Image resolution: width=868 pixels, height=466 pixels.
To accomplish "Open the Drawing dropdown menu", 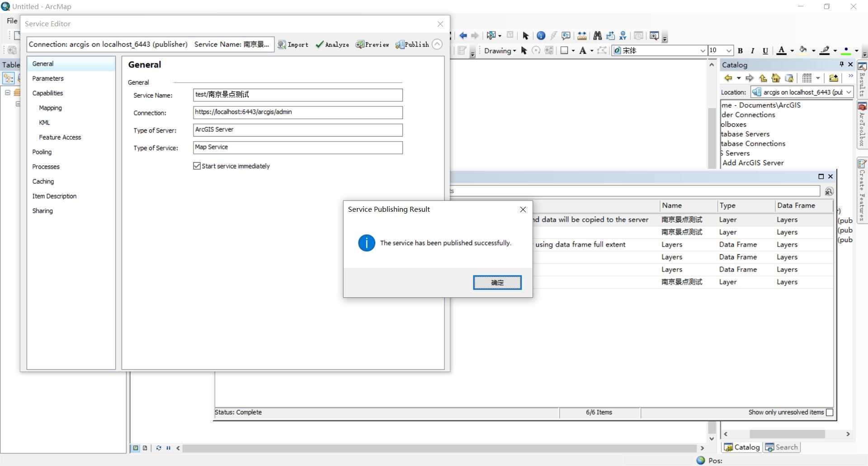I will (x=500, y=51).
